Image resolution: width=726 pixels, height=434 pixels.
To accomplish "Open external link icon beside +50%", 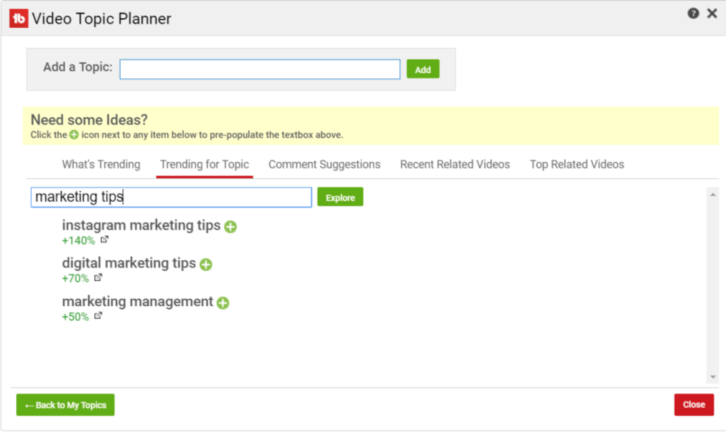I will (x=98, y=316).
